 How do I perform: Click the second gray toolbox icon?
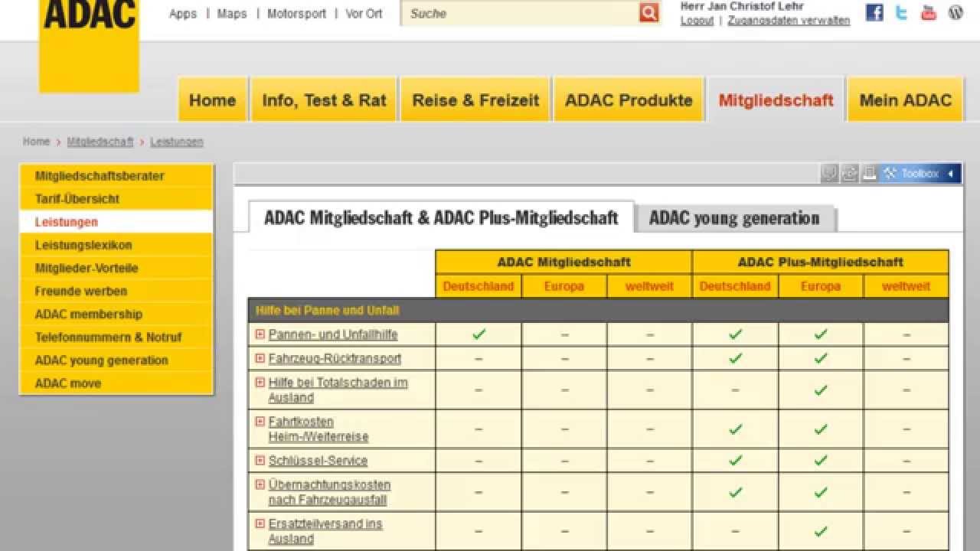click(x=849, y=174)
